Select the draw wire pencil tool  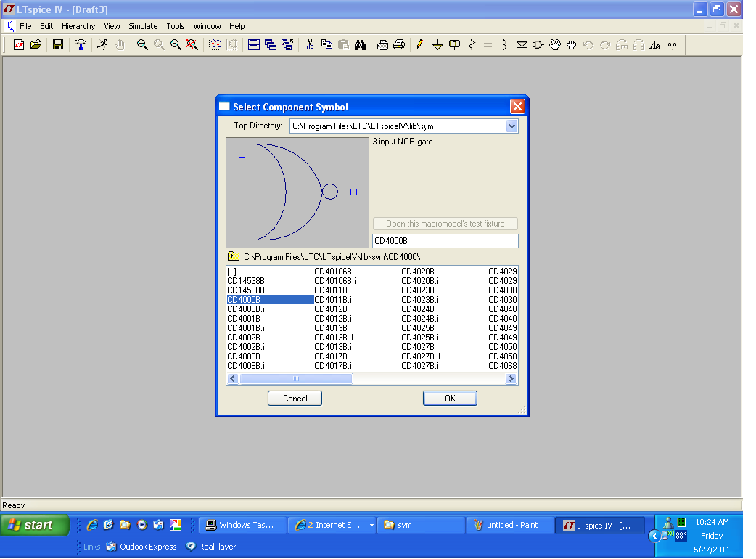422,45
